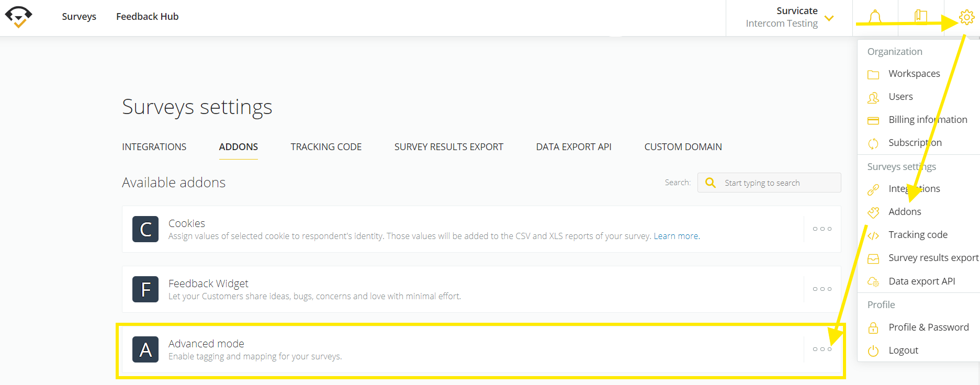Choose Survey results export in the menu
Image resolution: width=980 pixels, height=385 pixels.
(933, 258)
